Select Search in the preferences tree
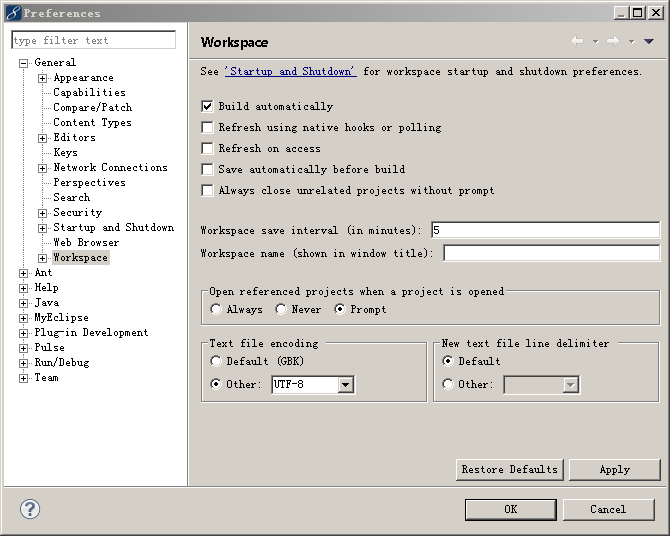The width and height of the screenshot is (670, 536). (72, 197)
